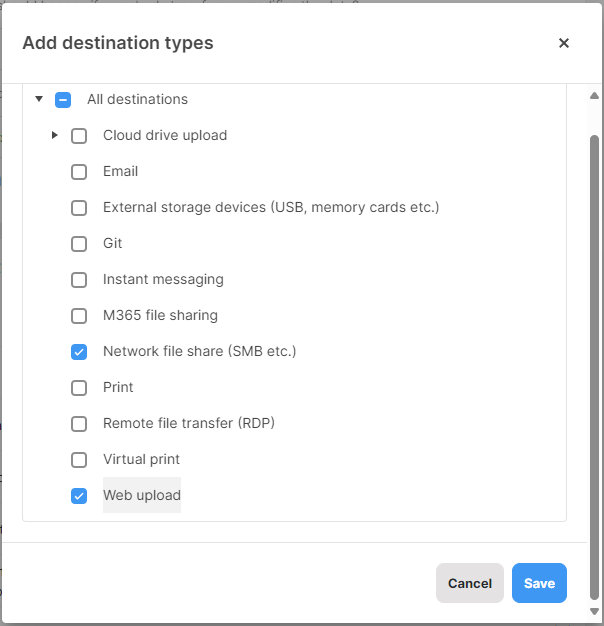The image size is (604, 626).
Task: Click the Web upload label text
Action: [x=142, y=495]
